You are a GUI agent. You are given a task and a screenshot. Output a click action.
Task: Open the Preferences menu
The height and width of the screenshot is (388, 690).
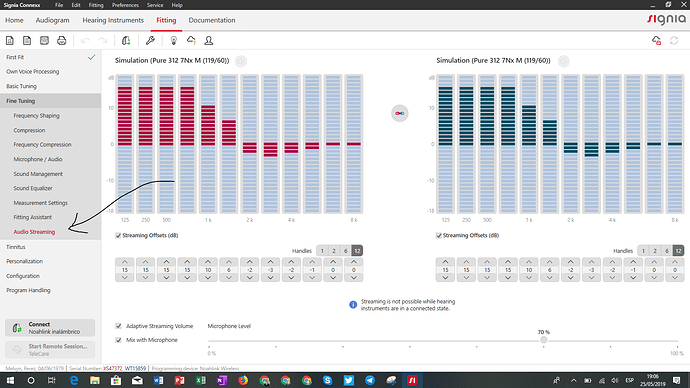pos(125,5)
